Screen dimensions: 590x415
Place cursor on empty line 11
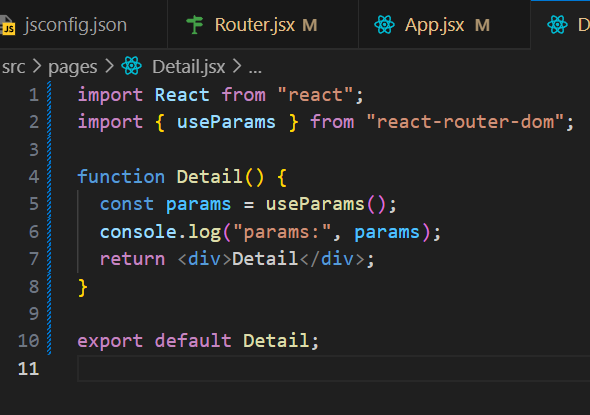tap(333, 369)
